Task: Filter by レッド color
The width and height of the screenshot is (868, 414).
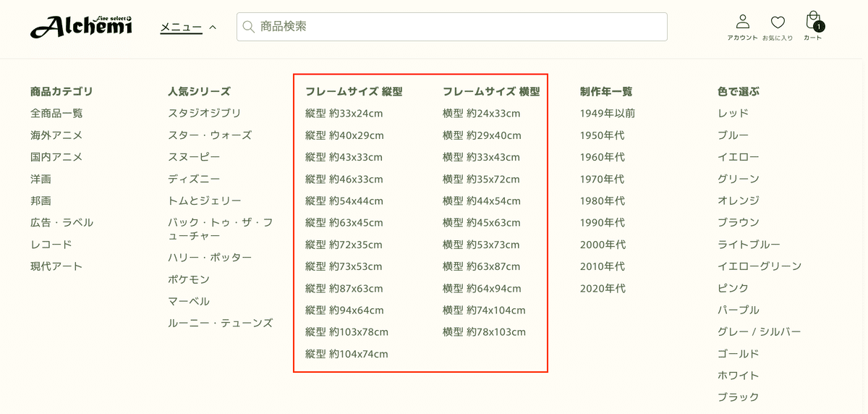Action: 733,113
